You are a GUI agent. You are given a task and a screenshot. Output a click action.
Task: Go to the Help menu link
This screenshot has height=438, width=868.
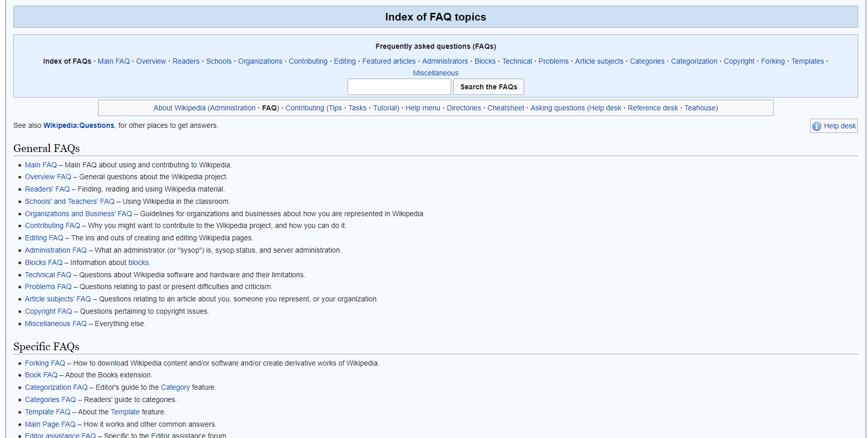click(423, 108)
